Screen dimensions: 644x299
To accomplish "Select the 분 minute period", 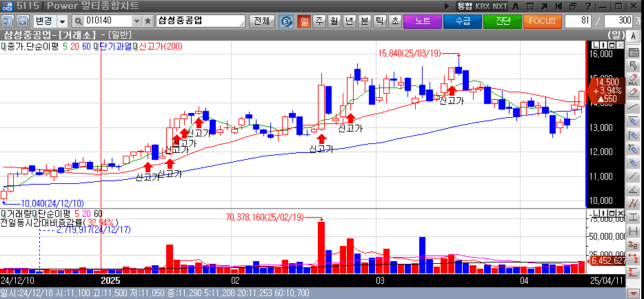I will click(365, 21).
